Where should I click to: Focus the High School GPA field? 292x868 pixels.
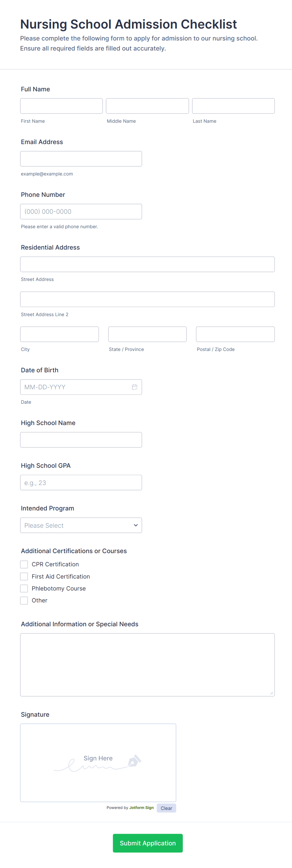pos(81,482)
